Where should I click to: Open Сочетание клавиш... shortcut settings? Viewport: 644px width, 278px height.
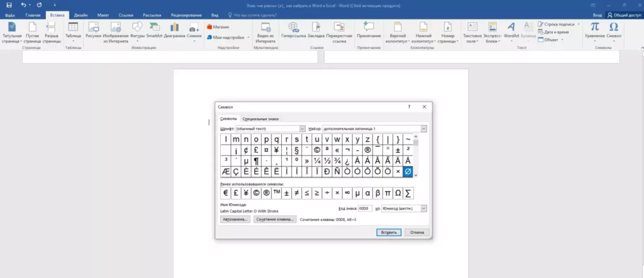click(275, 220)
